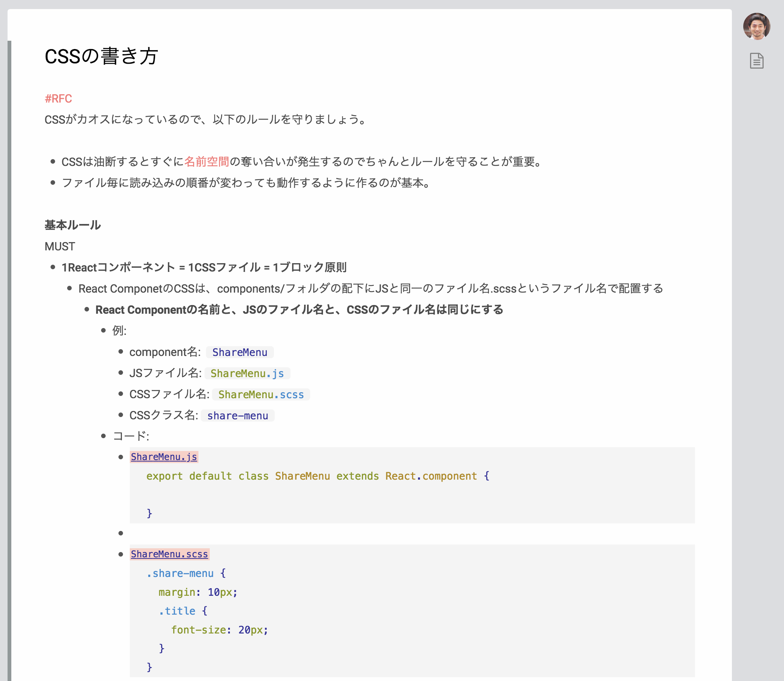Select the inline code ShareMenu
The image size is (784, 681).
click(240, 352)
